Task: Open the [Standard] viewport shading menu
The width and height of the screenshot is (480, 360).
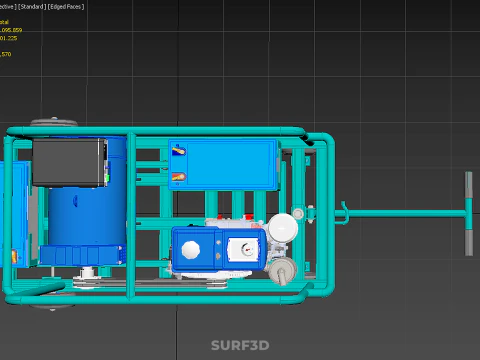Action: (x=32, y=6)
